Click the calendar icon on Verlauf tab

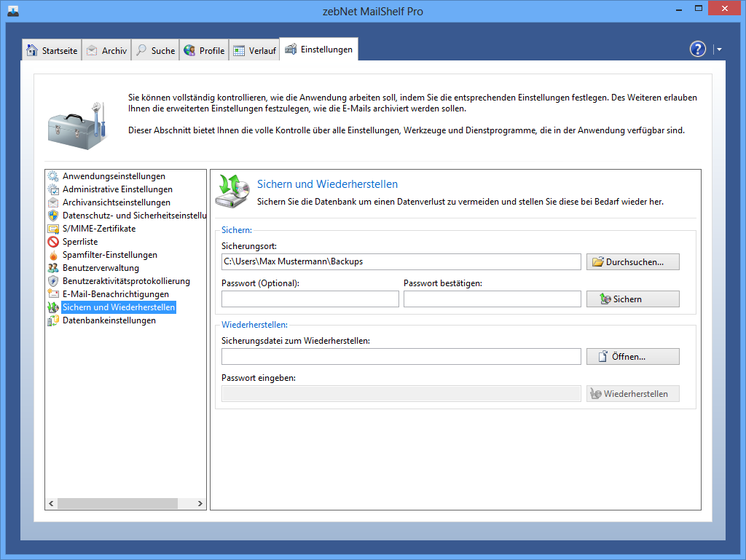point(239,50)
